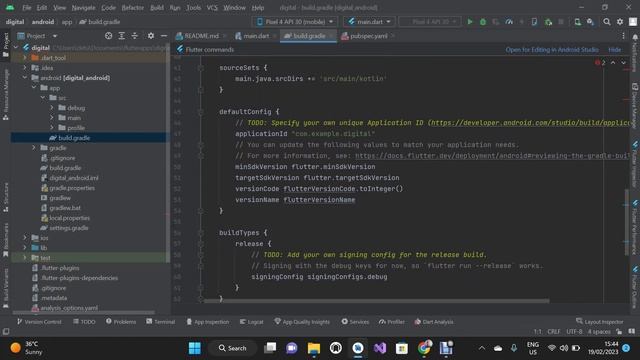This screenshot has height=360, width=640.
Task: Open Layout Inspector button
Action: pyautogui.click(x=600, y=322)
